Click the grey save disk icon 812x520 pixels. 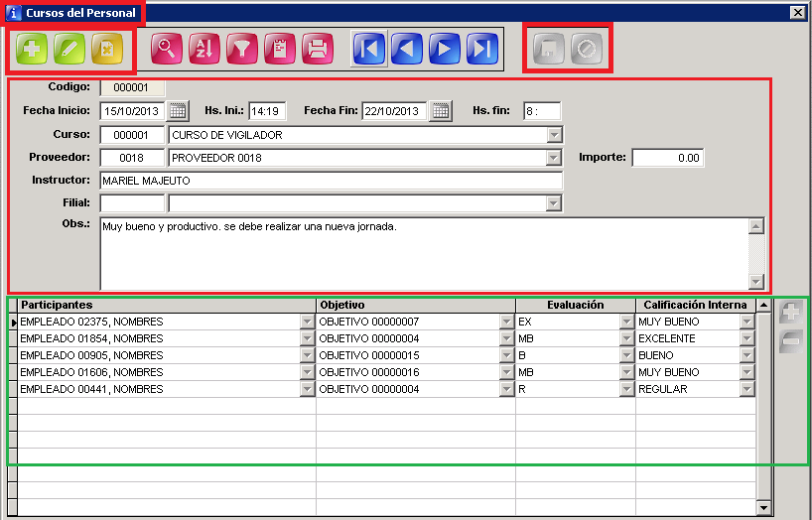tap(549, 49)
